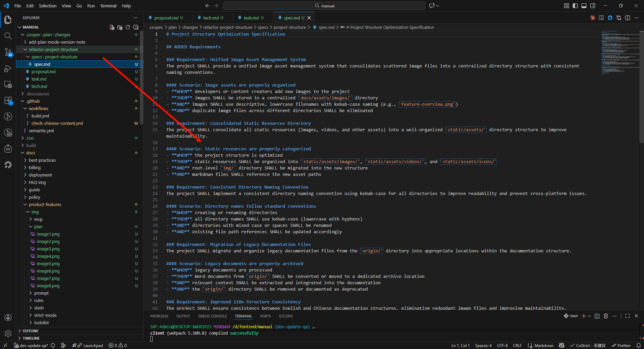
Task: Kill the terminal with trash icon
Action: (606, 316)
